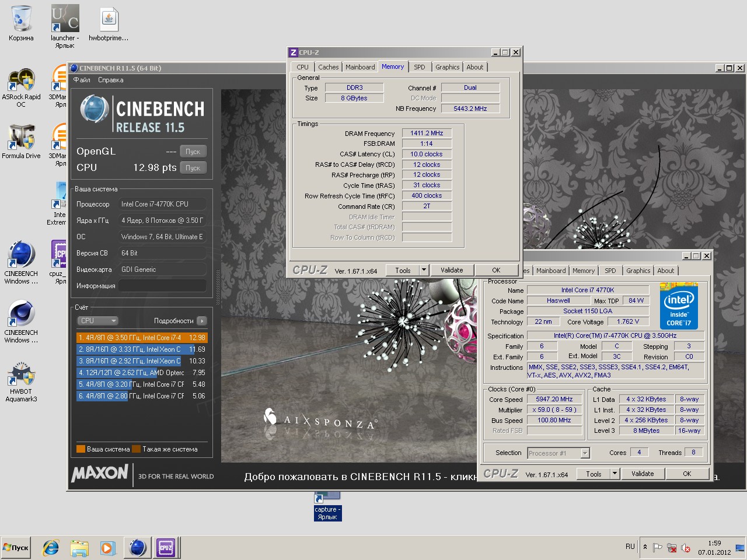Launch Formula Drive desktop icon
Viewport: 747px width, 560px height.
[21, 142]
